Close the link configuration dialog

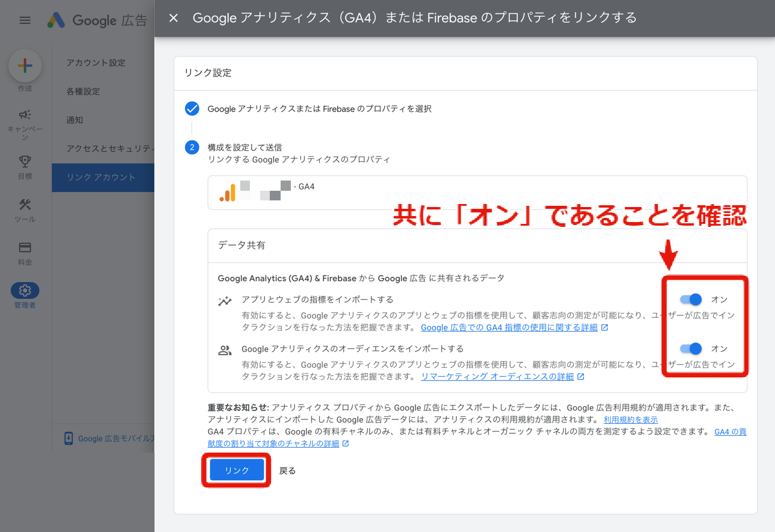(x=173, y=18)
